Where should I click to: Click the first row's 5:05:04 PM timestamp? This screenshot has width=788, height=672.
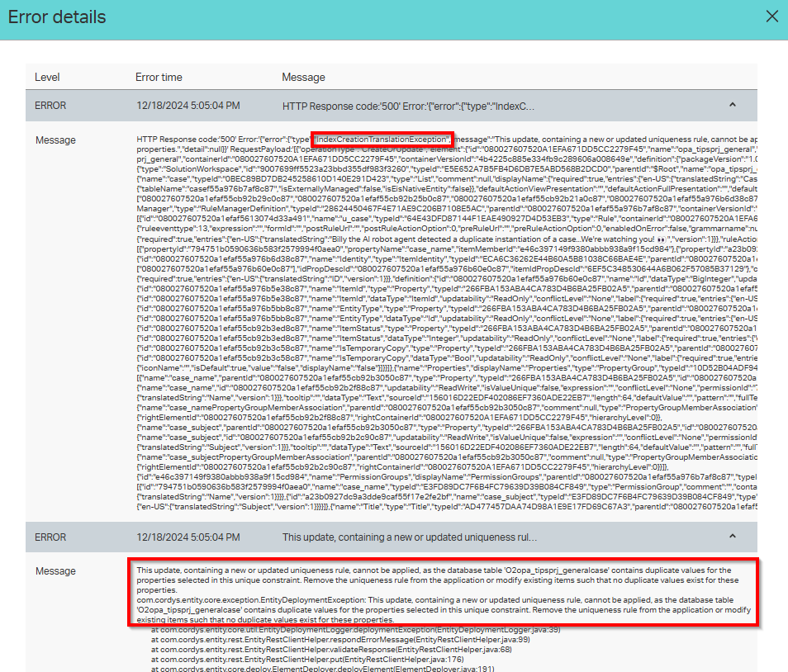pos(188,106)
